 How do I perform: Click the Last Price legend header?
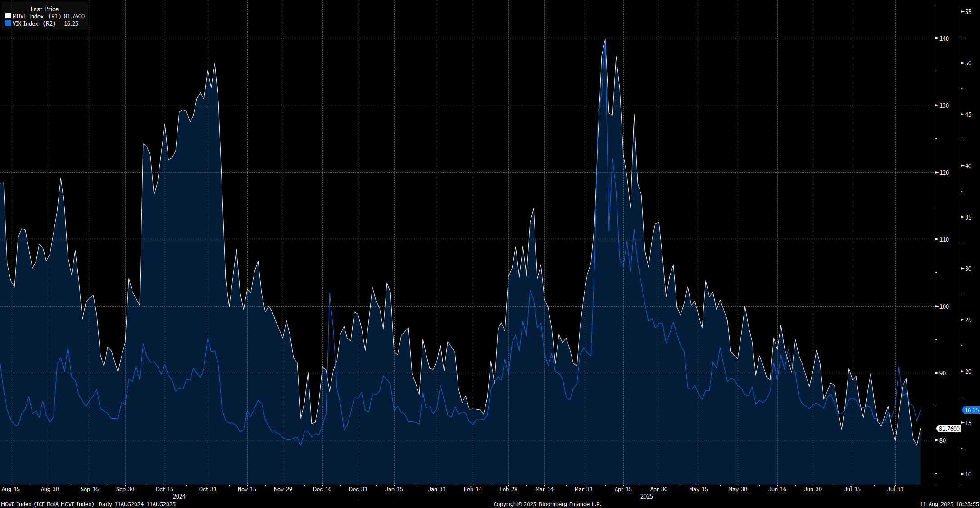(x=44, y=9)
